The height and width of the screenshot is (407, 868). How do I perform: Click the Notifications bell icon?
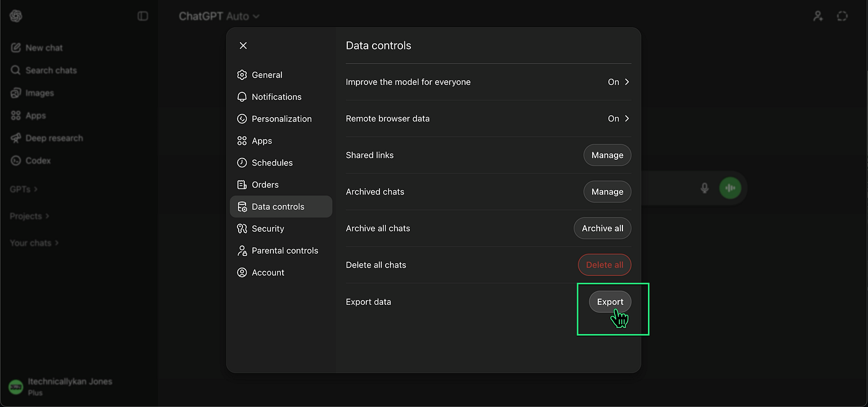tap(242, 97)
